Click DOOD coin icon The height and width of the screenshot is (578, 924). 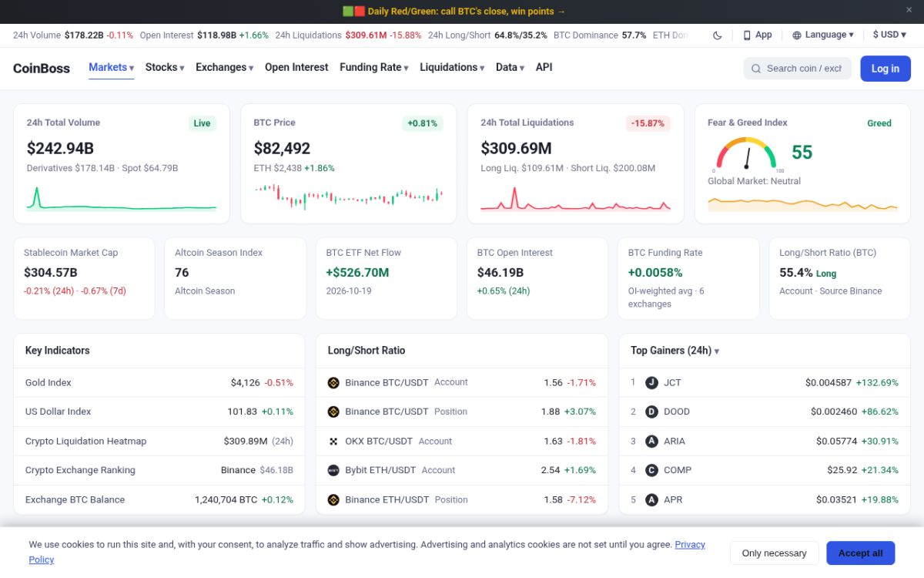pyautogui.click(x=651, y=412)
